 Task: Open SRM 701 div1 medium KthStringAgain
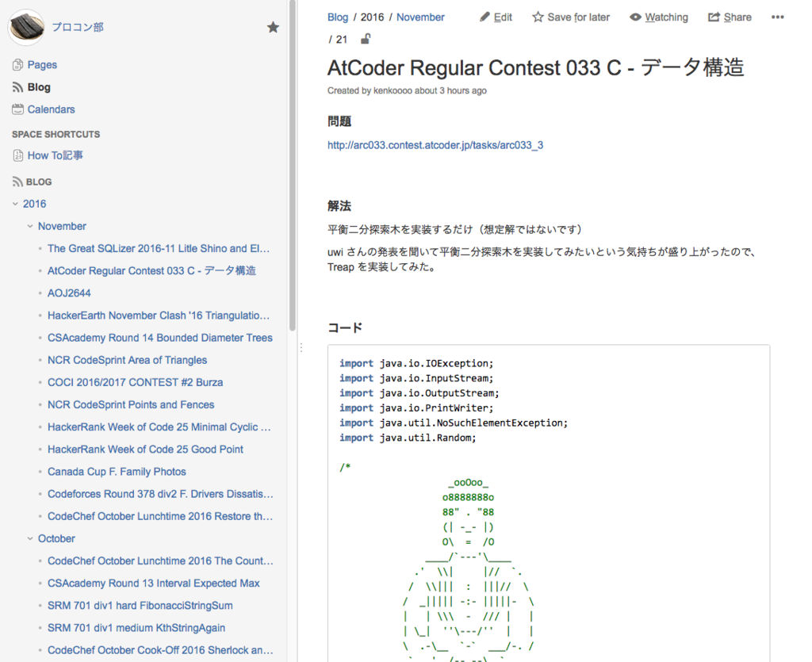[x=136, y=627]
